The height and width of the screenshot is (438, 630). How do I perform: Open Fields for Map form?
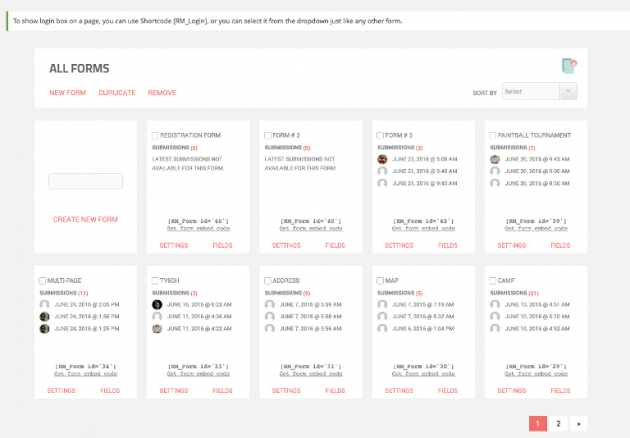pos(448,391)
